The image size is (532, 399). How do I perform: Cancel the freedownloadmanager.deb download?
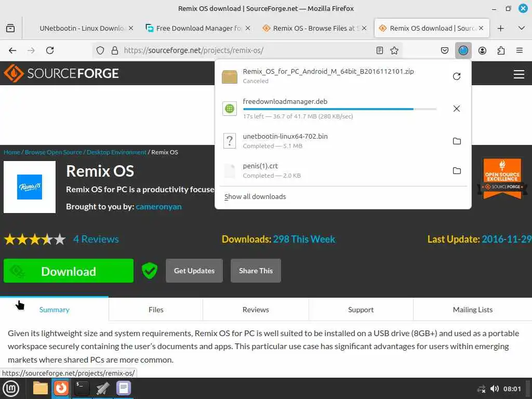click(x=457, y=109)
